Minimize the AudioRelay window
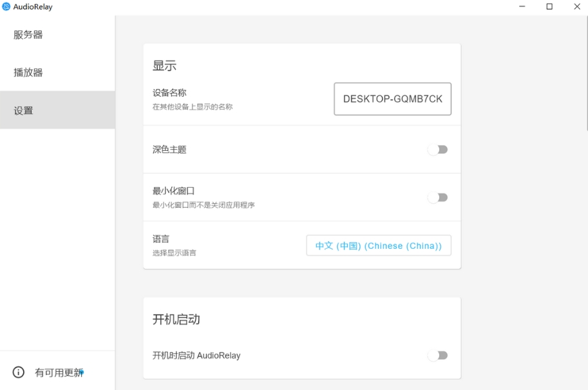The width and height of the screenshot is (588, 390). pos(522,6)
